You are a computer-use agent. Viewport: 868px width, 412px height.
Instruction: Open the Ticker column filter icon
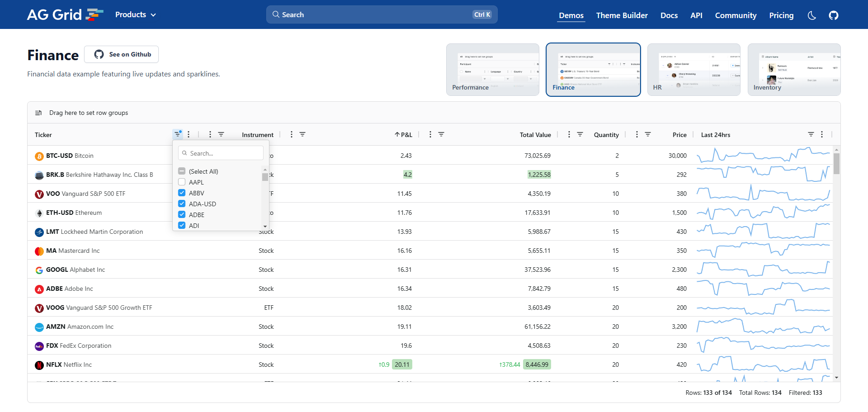pyautogui.click(x=178, y=134)
